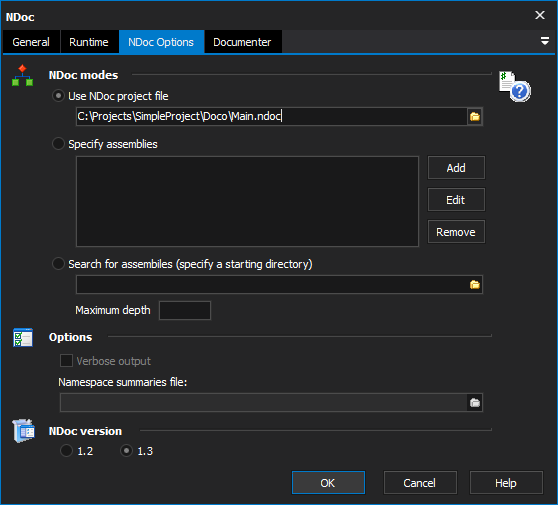This screenshot has width=558, height=505.
Task: Click the NDoc modes hierarchy icon
Action: tap(22, 75)
